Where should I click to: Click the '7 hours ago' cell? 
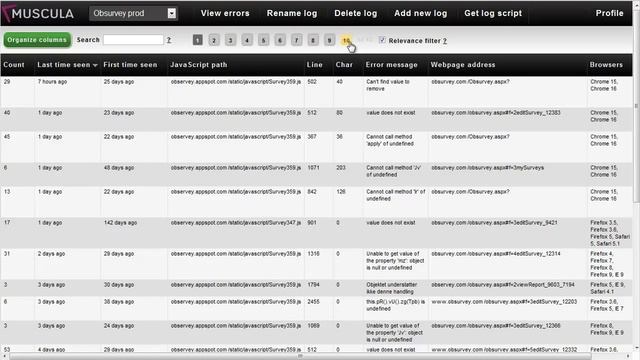coord(52,82)
